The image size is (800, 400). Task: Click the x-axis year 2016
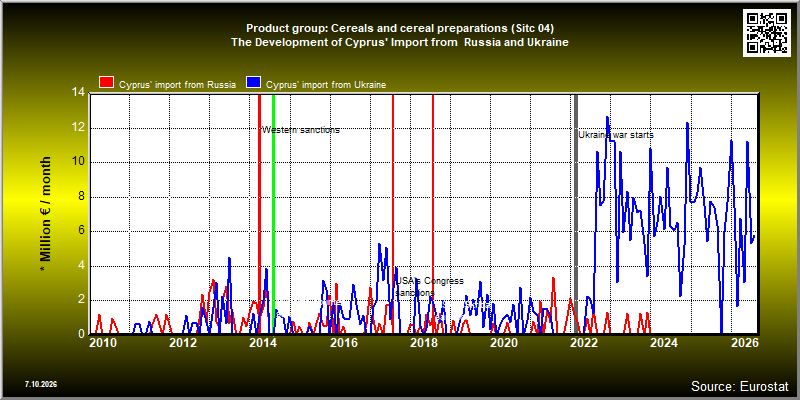343,343
